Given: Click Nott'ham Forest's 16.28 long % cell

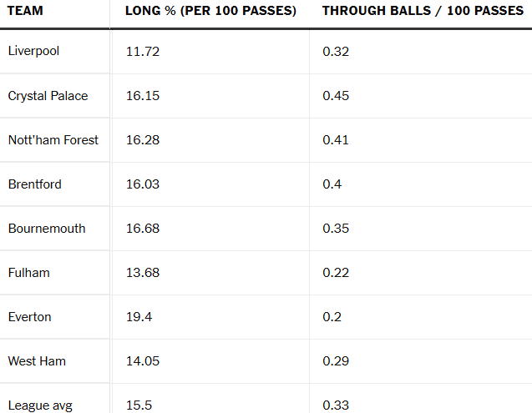Looking at the screenshot, I should click(142, 140).
